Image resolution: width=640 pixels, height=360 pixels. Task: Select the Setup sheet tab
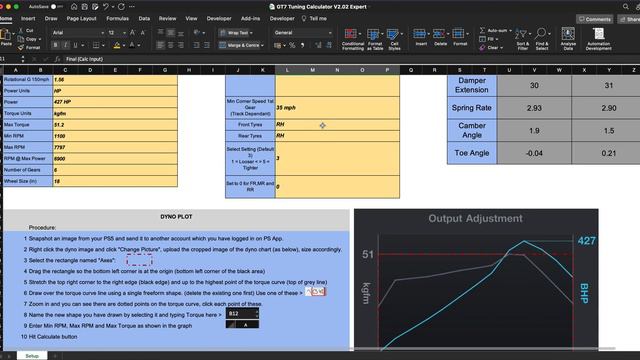click(x=32, y=356)
